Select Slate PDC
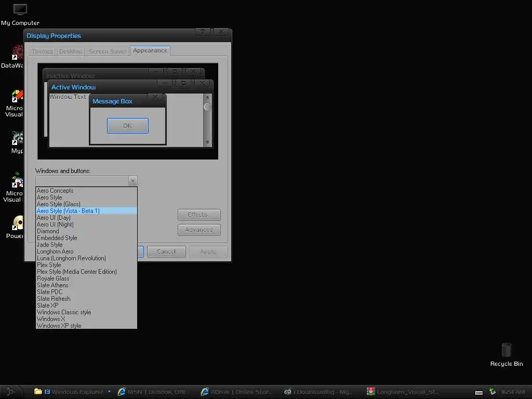The width and height of the screenshot is (532, 399). coord(87,292)
